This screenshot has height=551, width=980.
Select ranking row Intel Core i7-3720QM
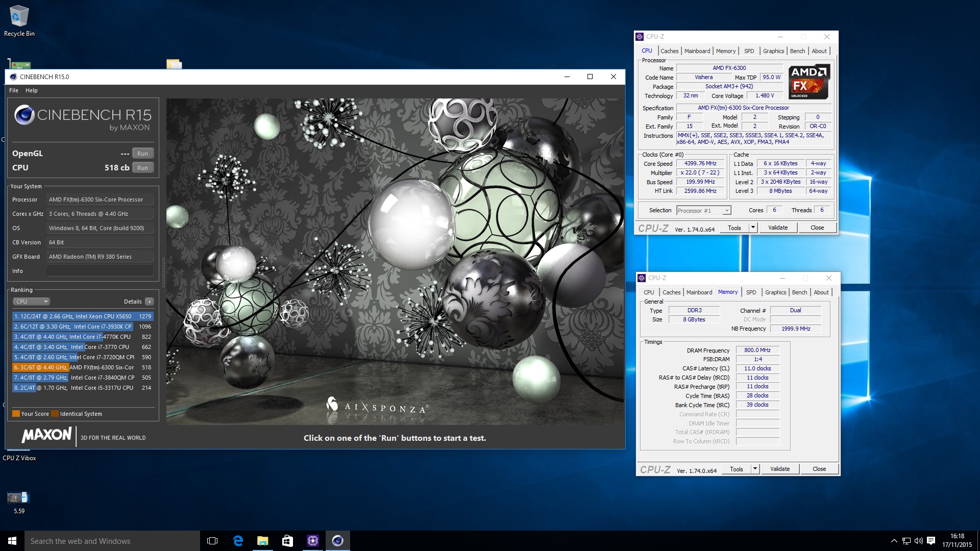tap(83, 357)
